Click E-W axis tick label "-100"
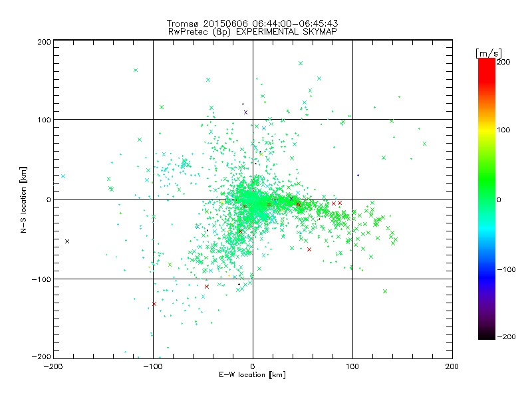 tap(153, 366)
